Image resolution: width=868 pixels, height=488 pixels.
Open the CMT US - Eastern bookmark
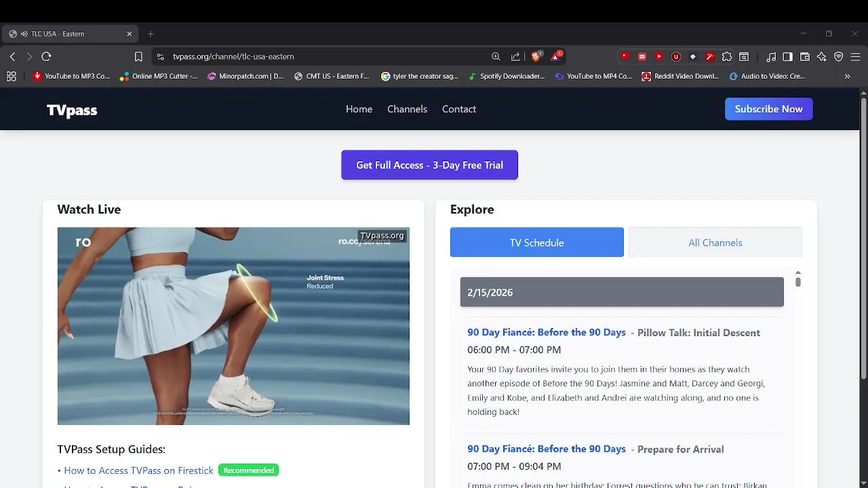point(332,77)
